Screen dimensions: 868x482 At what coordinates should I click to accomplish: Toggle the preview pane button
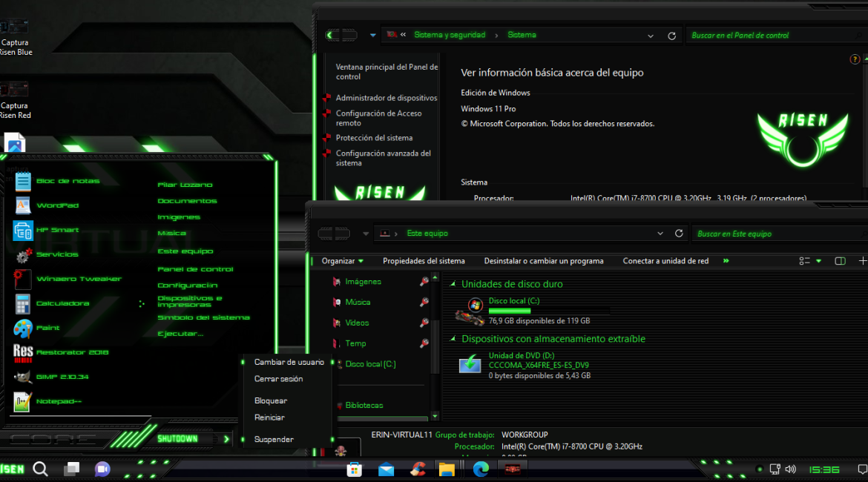coord(840,261)
